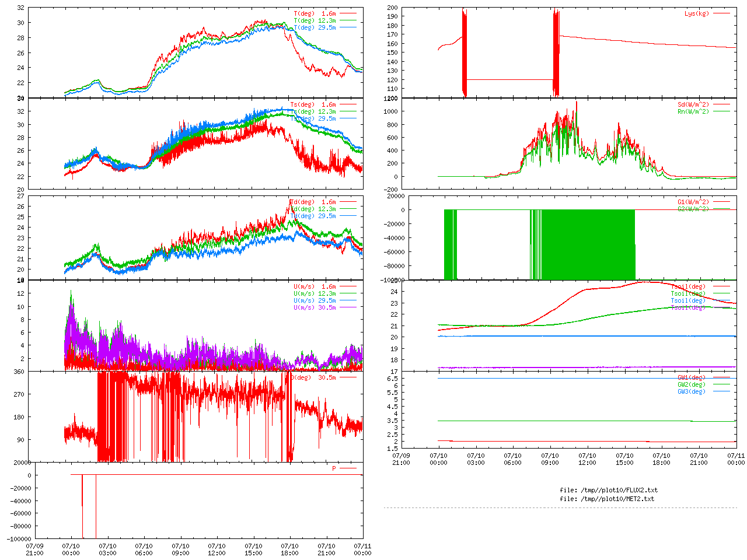Viewport: 747px width, 560px height.
Task: Select the "file: /tmp//plot10/MET2.txt" text
Action: (607, 499)
